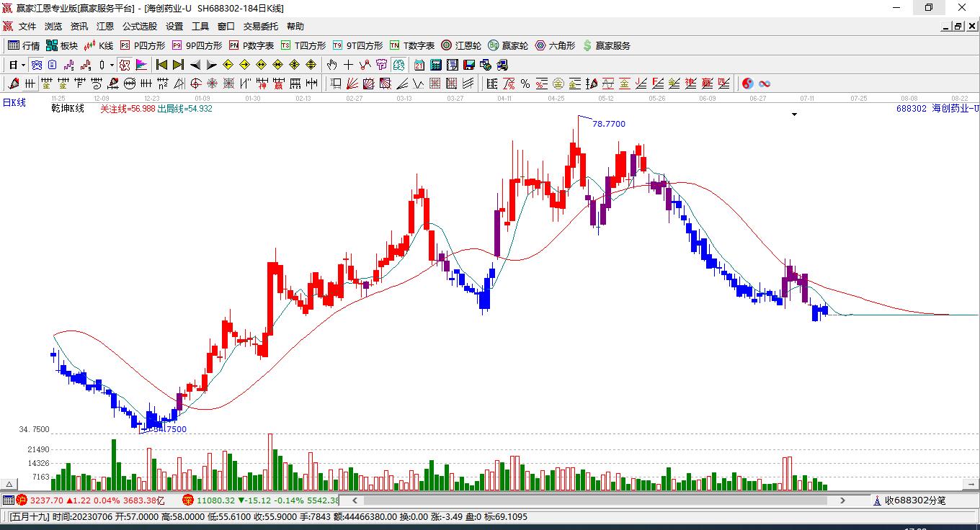The height and width of the screenshot is (530, 980).
Task: Click the red-blue yin-yang icon
Action: (x=748, y=84)
